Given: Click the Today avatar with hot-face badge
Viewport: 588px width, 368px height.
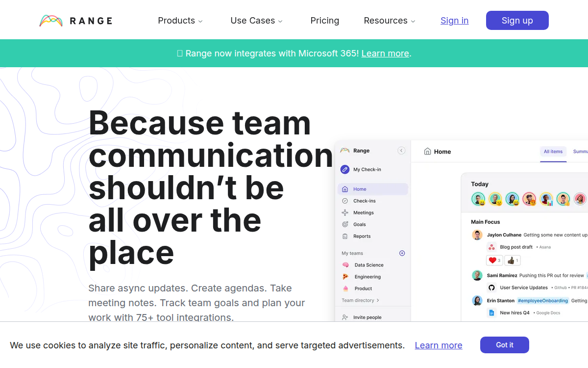Looking at the screenshot, I should point(530,199).
